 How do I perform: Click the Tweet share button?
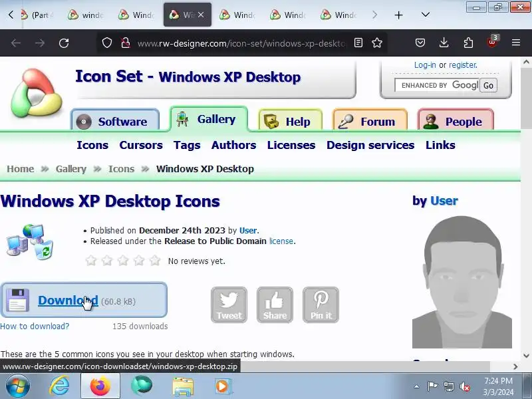pos(229,305)
